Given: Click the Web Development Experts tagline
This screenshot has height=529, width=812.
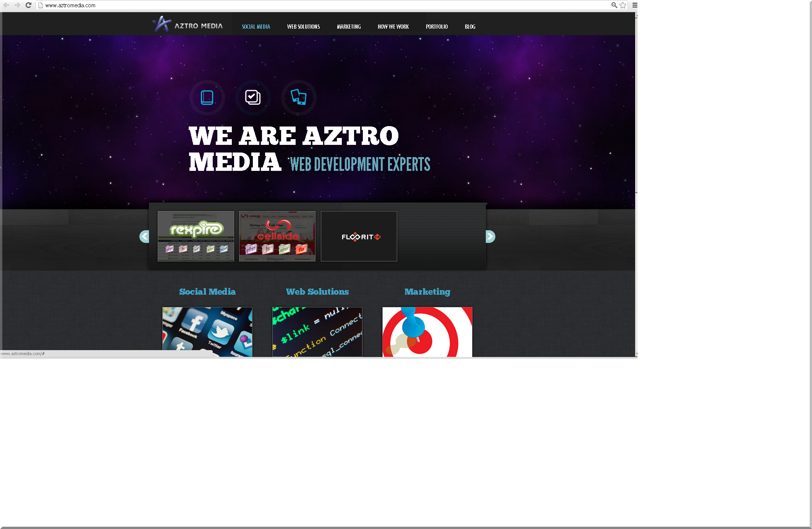Looking at the screenshot, I should coord(360,164).
